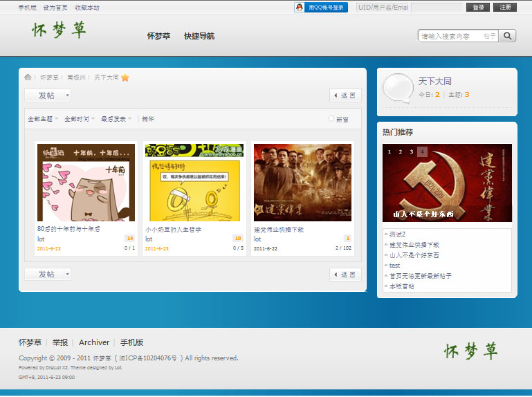The height and width of the screenshot is (397, 532).
Task: Switch to slide 3 in 热门推荐
Action: click(411, 151)
